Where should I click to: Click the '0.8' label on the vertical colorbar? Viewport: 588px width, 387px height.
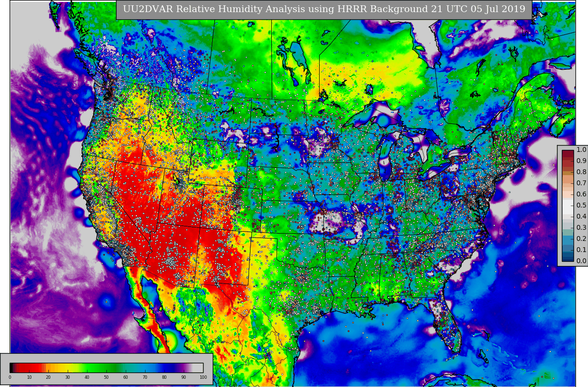click(581, 172)
